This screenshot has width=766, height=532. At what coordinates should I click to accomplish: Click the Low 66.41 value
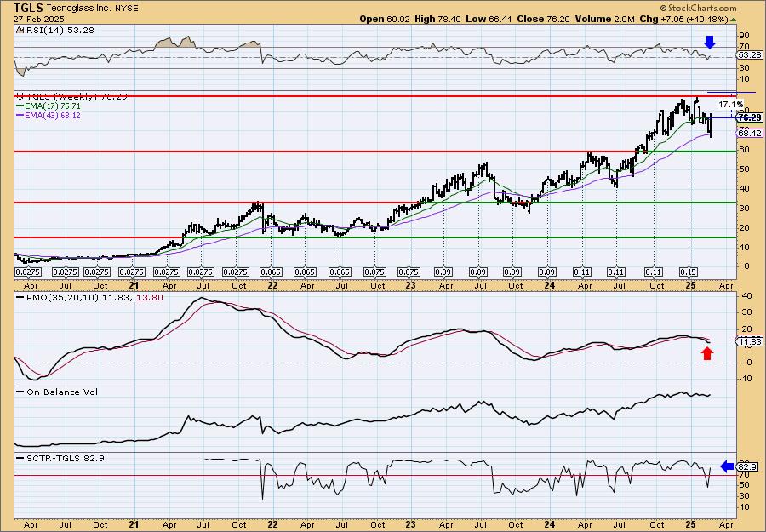click(x=488, y=19)
